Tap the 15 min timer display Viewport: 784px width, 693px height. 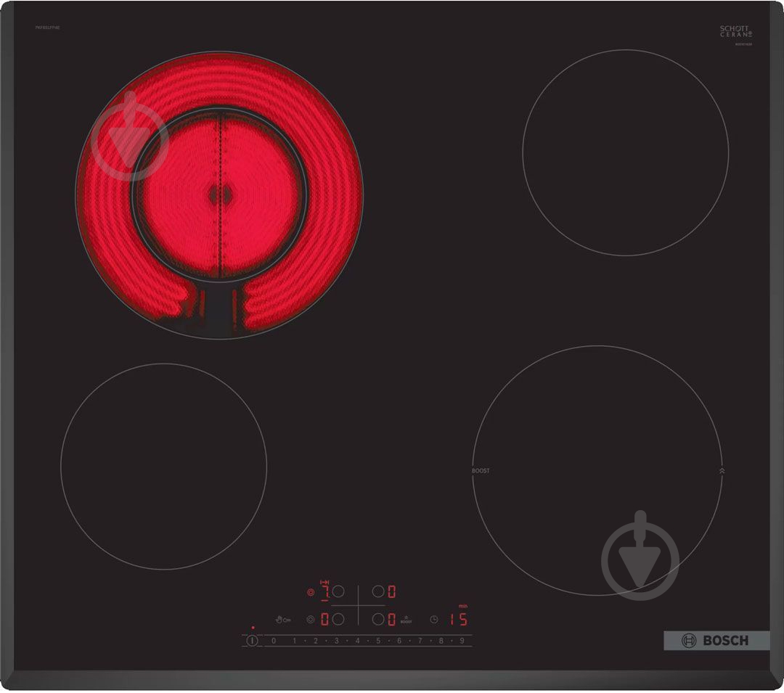(457, 620)
